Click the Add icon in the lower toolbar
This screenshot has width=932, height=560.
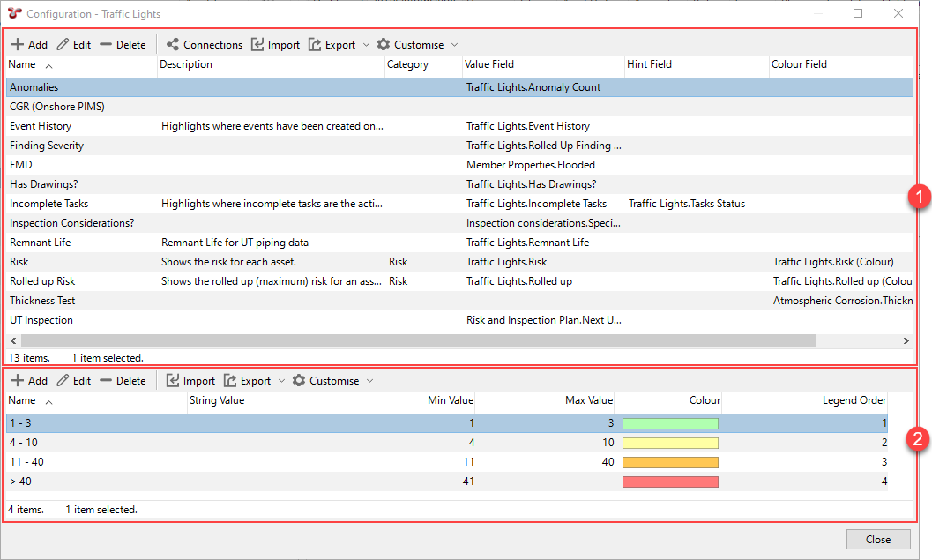(x=18, y=381)
